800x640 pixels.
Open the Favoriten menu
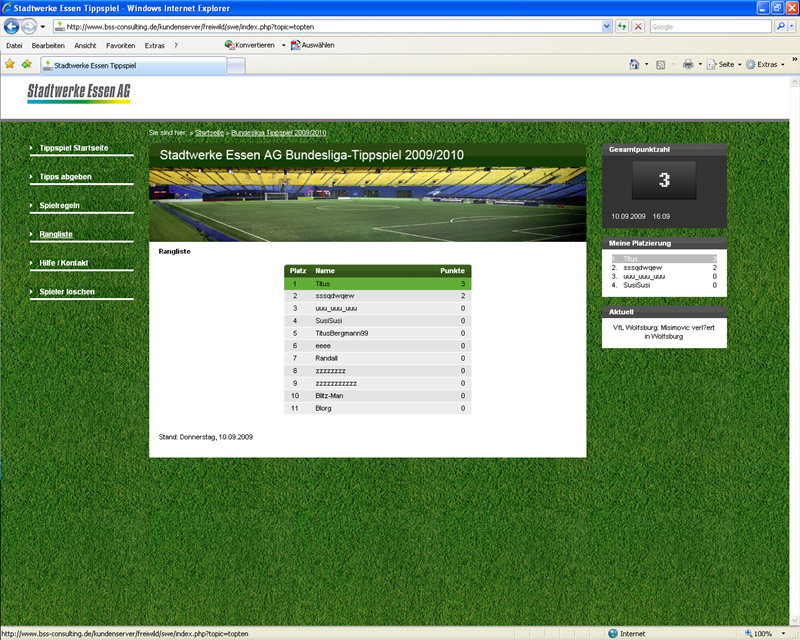(x=120, y=45)
